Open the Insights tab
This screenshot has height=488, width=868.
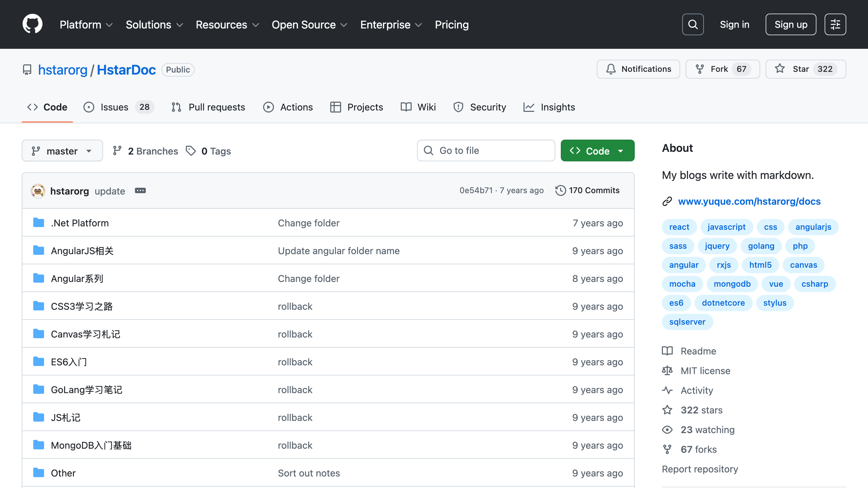pyautogui.click(x=549, y=107)
